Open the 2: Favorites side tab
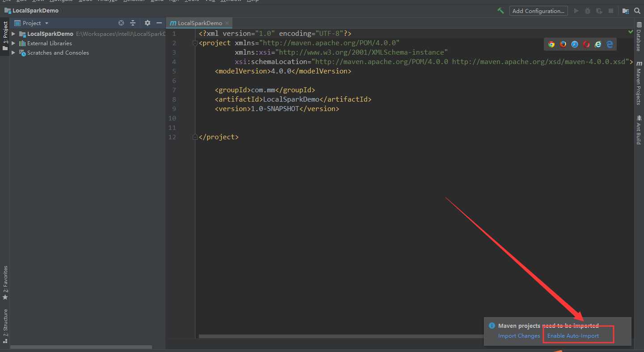Viewport: 644px width, 352px height. (x=5, y=283)
